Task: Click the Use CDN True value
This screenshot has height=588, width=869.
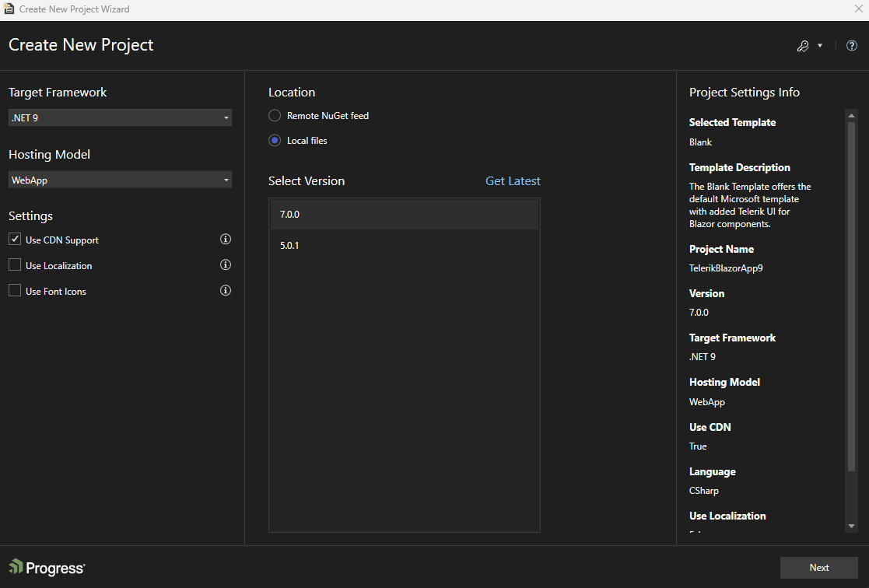Action: point(698,446)
